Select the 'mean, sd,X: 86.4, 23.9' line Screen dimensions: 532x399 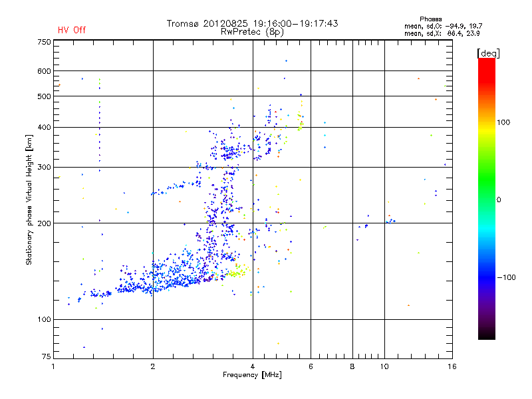click(x=442, y=33)
